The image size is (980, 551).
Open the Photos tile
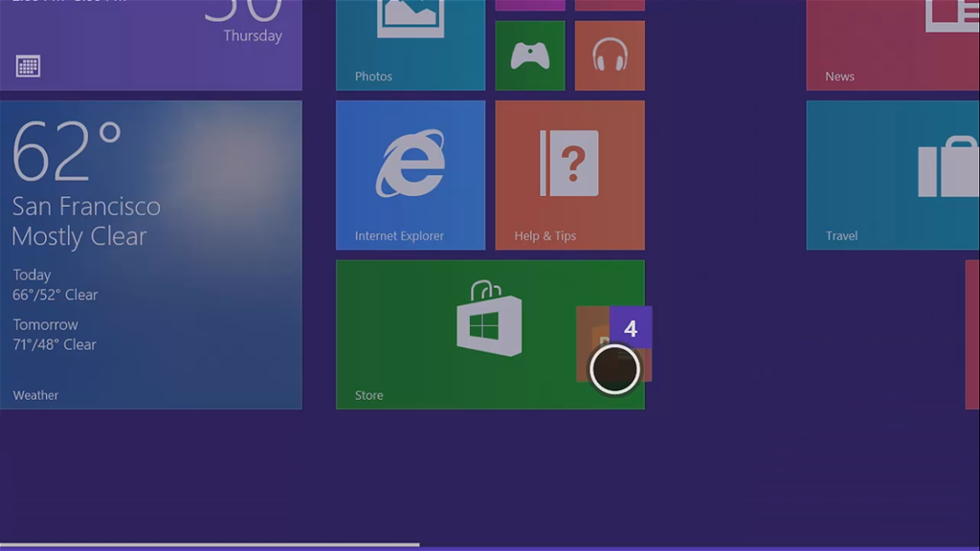click(410, 45)
